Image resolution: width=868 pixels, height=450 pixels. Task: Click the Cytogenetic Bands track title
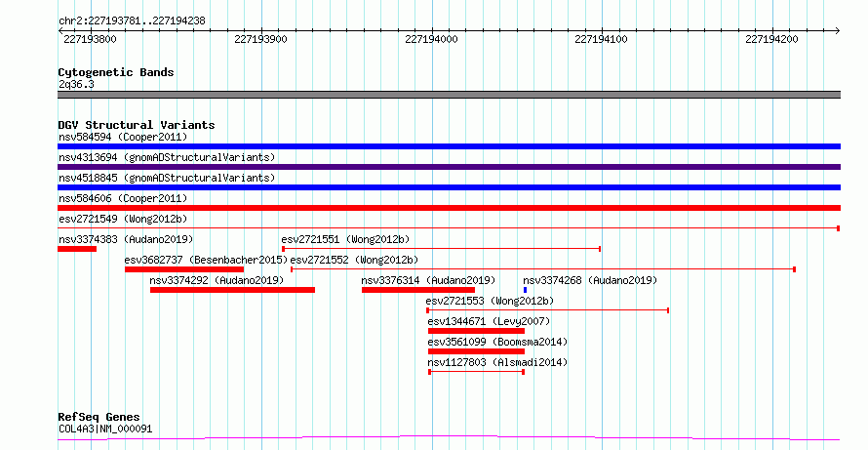click(x=116, y=72)
